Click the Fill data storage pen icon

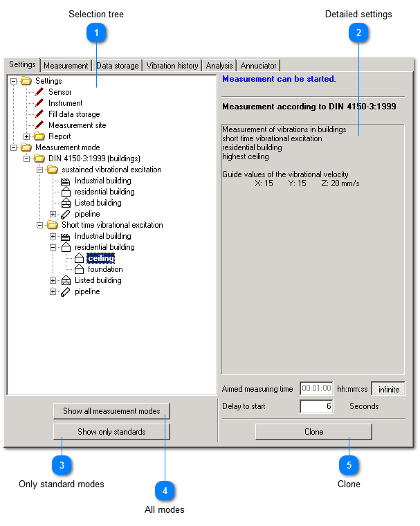[39, 114]
